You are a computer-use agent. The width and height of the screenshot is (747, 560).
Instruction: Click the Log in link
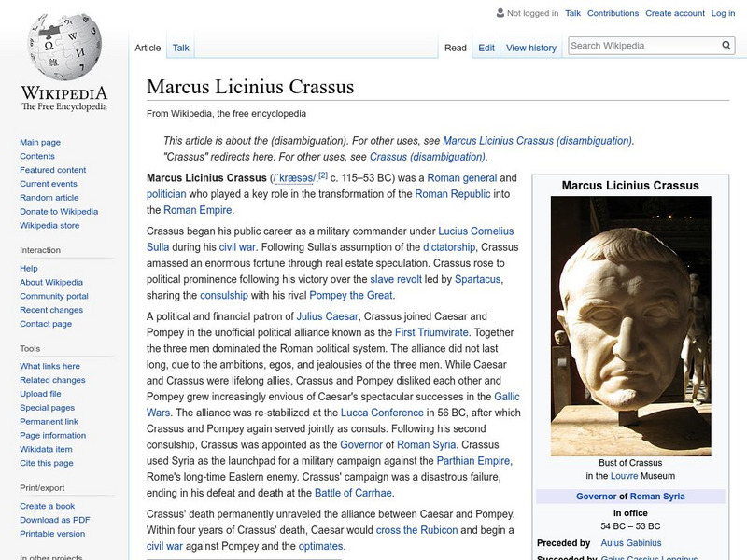click(x=723, y=13)
